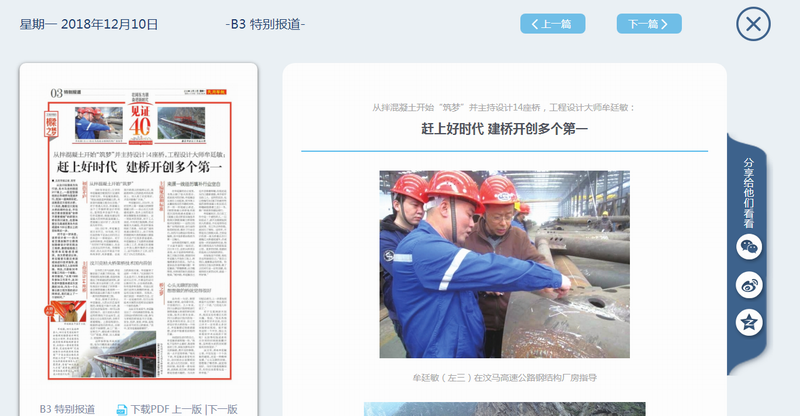The height and width of the screenshot is (416, 800).
Task: Open previous page via 上一版 link
Action: (187, 409)
